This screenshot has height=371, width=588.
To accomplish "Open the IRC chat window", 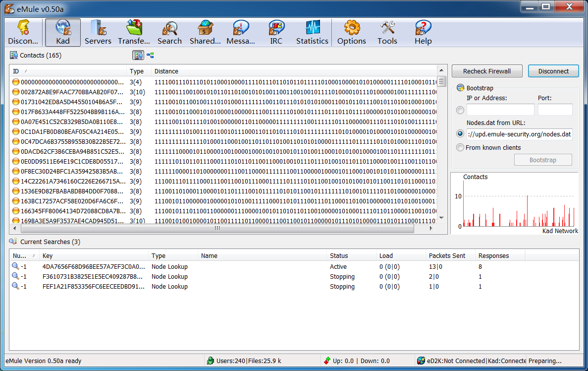I will coord(276,33).
